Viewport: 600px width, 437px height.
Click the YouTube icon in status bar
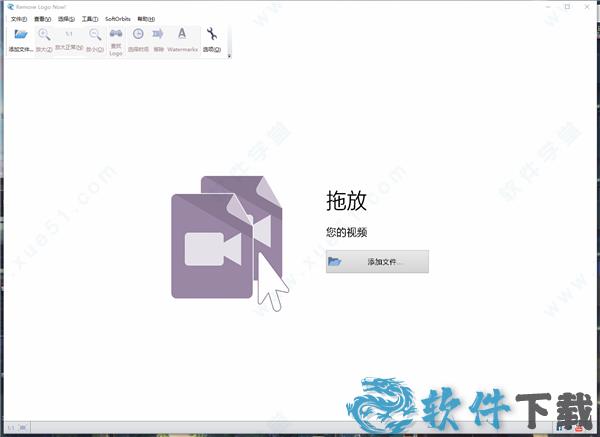tap(578, 428)
